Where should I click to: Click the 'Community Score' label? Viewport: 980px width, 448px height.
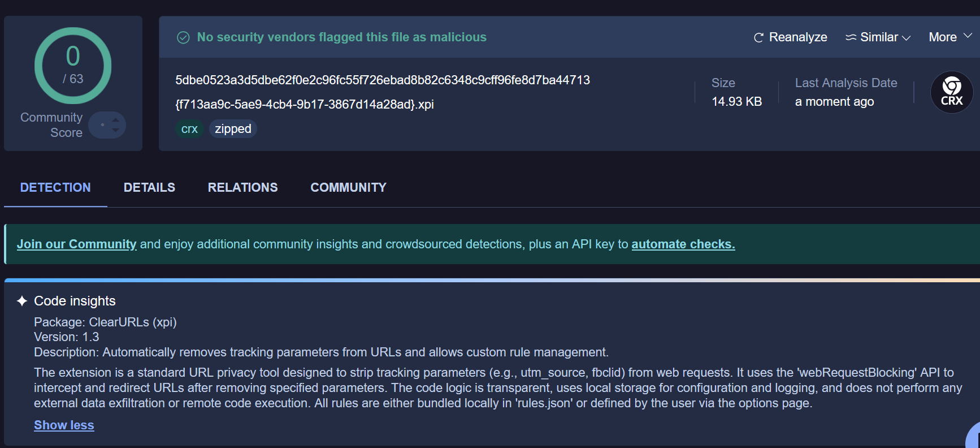[x=51, y=125]
